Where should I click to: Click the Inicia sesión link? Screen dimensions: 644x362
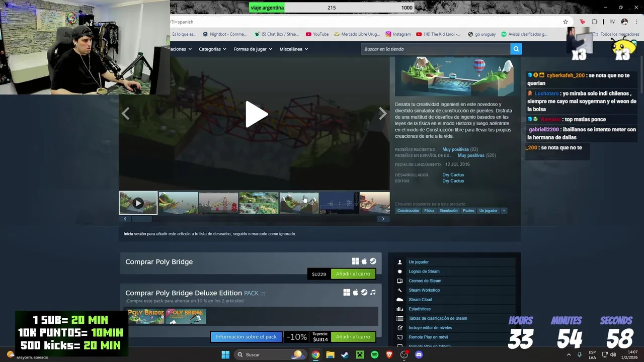pos(135,234)
